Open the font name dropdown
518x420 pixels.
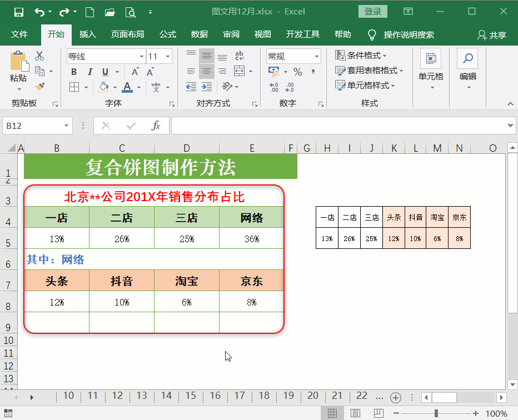click(x=141, y=56)
